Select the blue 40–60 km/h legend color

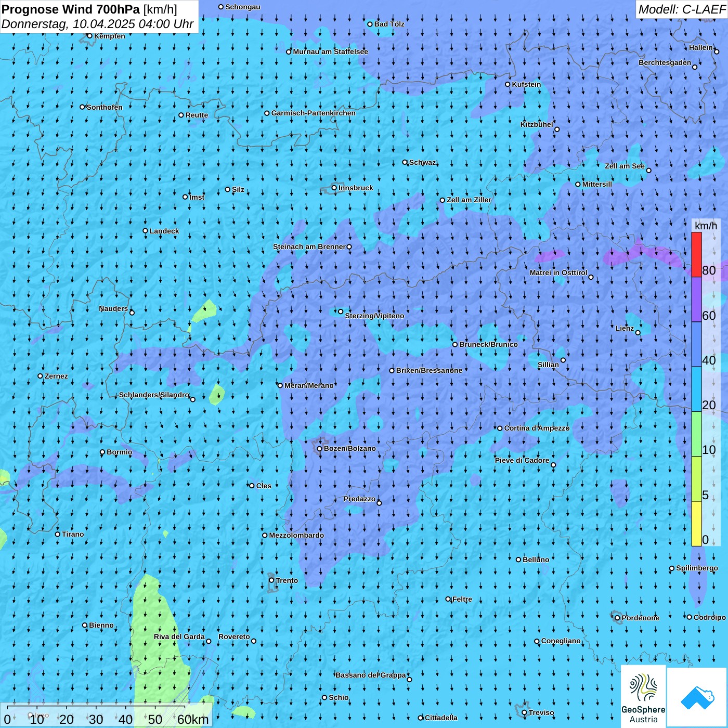[696, 344]
